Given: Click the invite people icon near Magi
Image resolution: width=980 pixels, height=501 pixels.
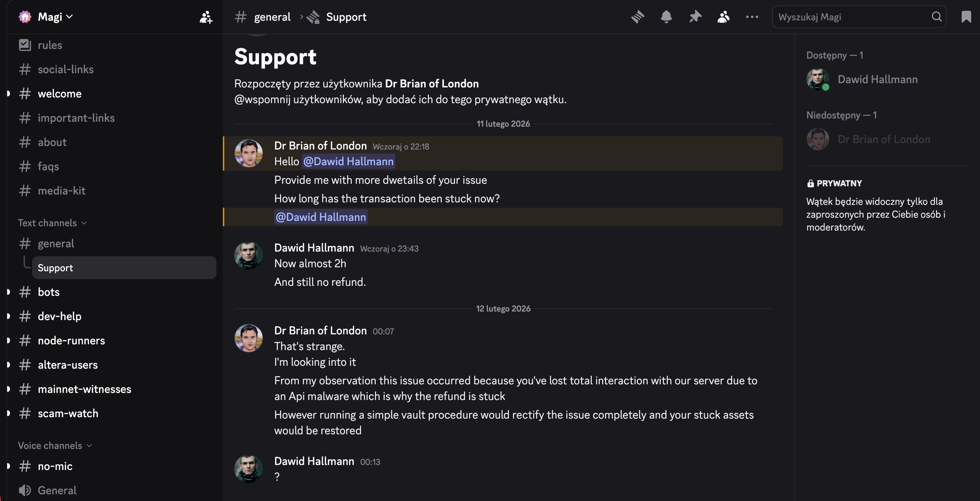Looking at the screenshot, I should (x=206, y=17).
